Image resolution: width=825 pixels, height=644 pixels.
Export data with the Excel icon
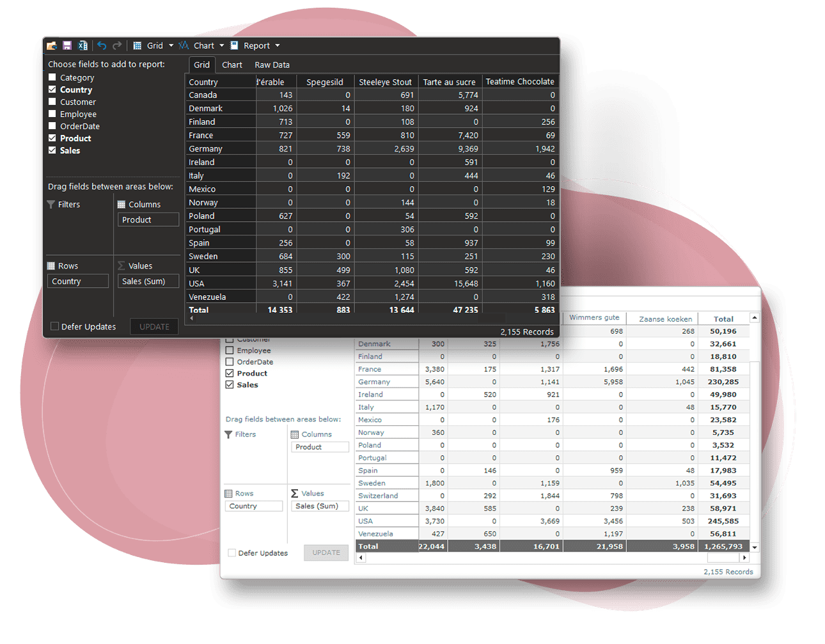82,45
